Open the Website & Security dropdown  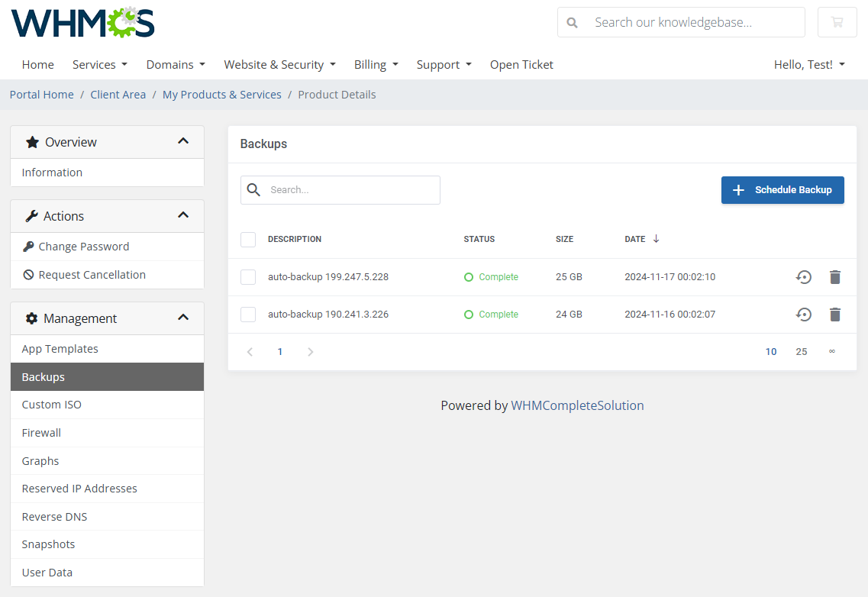click(x=279, y=65)
